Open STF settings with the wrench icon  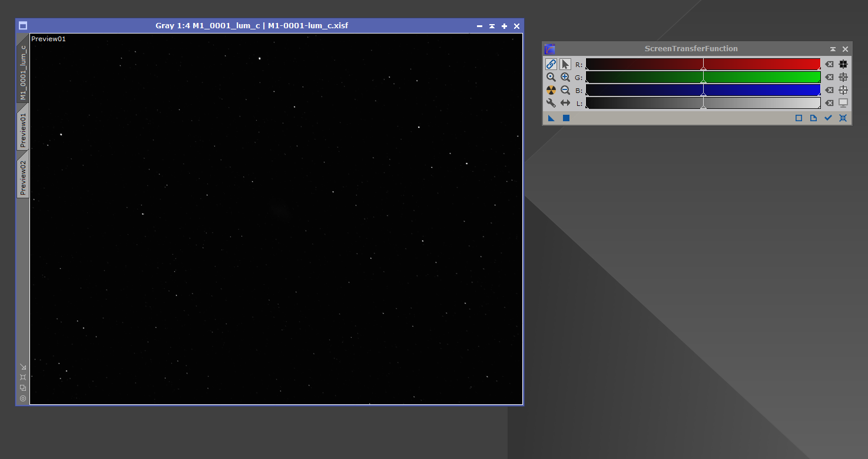[551, 102]
